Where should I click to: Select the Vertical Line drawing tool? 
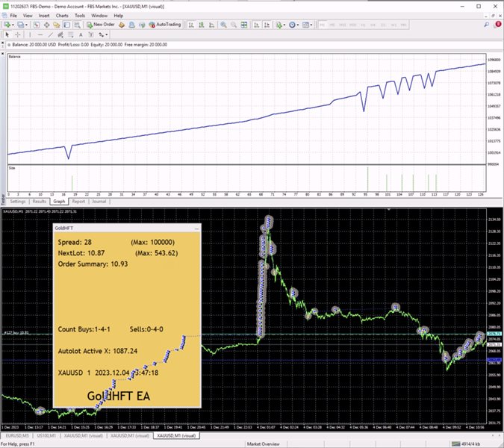tap(30, 34)
